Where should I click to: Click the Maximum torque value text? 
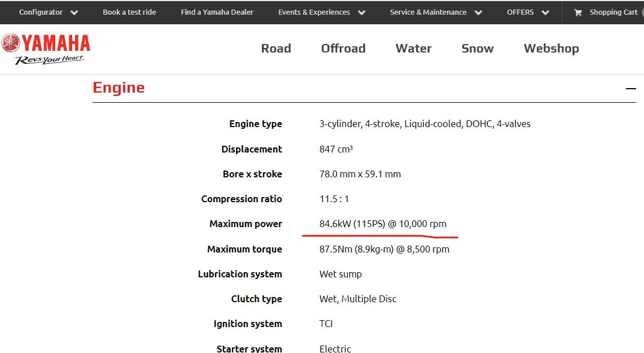tap(384, 249)
